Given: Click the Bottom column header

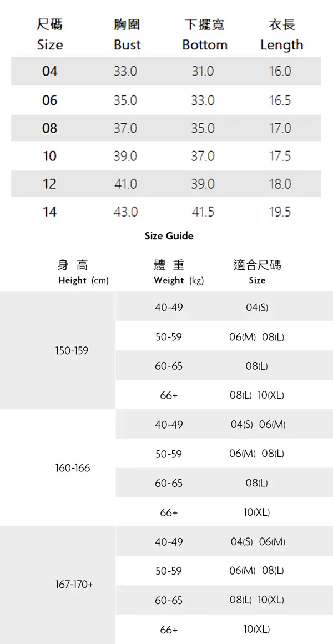Looking at the screenshot, I should 204,44.
